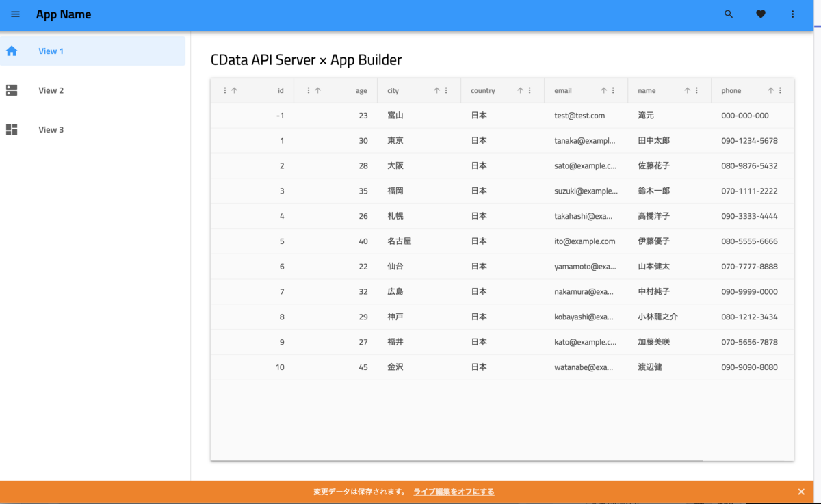
Task: Open the id column options menu
Action: (x=225, y=90)
